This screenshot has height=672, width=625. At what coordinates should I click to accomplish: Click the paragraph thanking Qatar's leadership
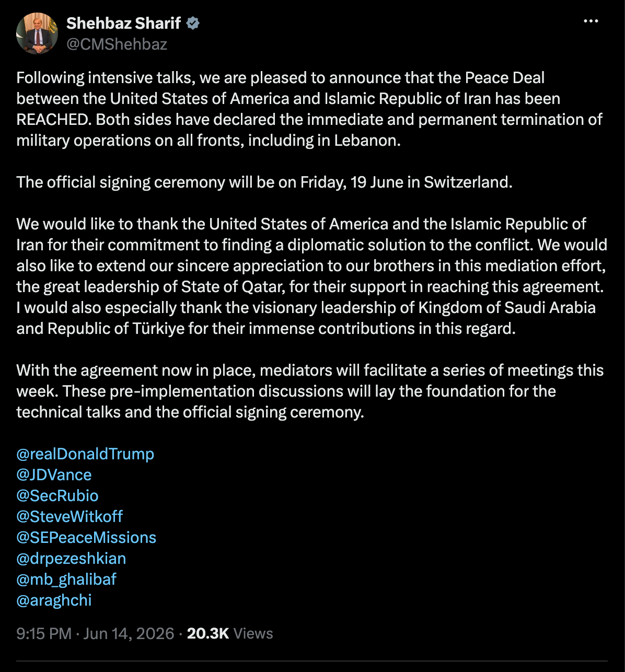(311, 276)
